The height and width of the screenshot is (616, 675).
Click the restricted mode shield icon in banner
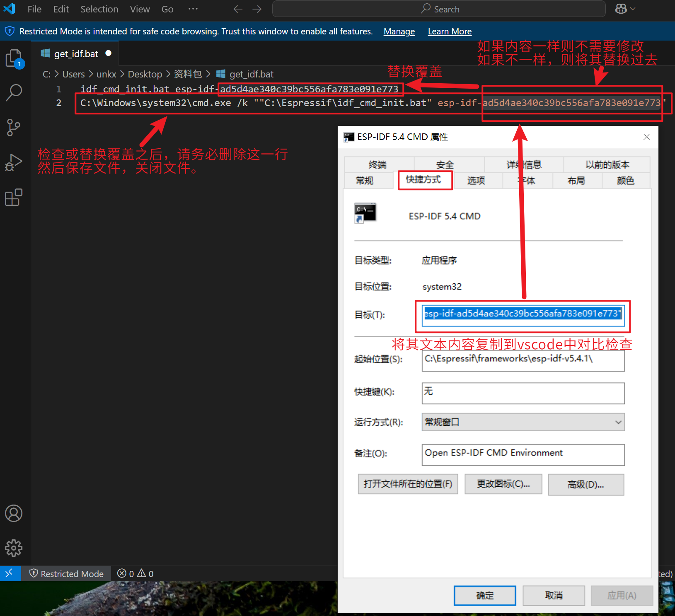[10, 31]
